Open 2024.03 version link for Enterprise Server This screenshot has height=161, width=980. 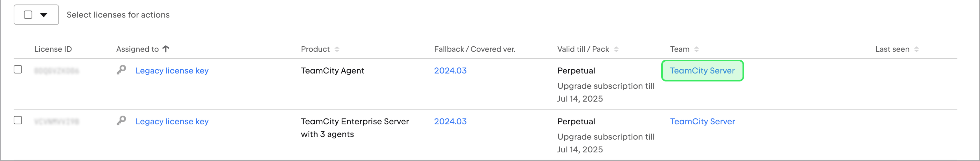[450, 121]
